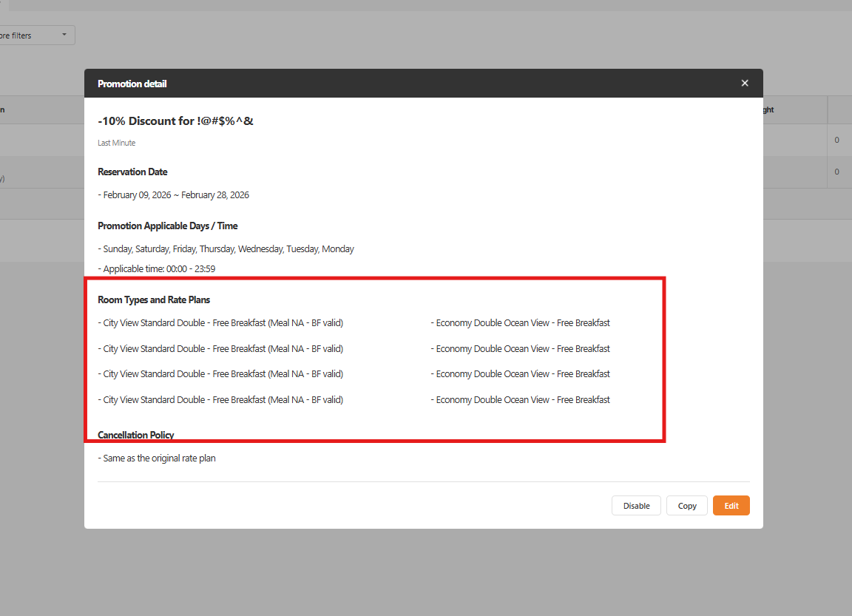Image resolution: width=852 pixels, height=616 pixels.
Task: Close the Promotion detail dialog
Action: (x=745, y=83)
